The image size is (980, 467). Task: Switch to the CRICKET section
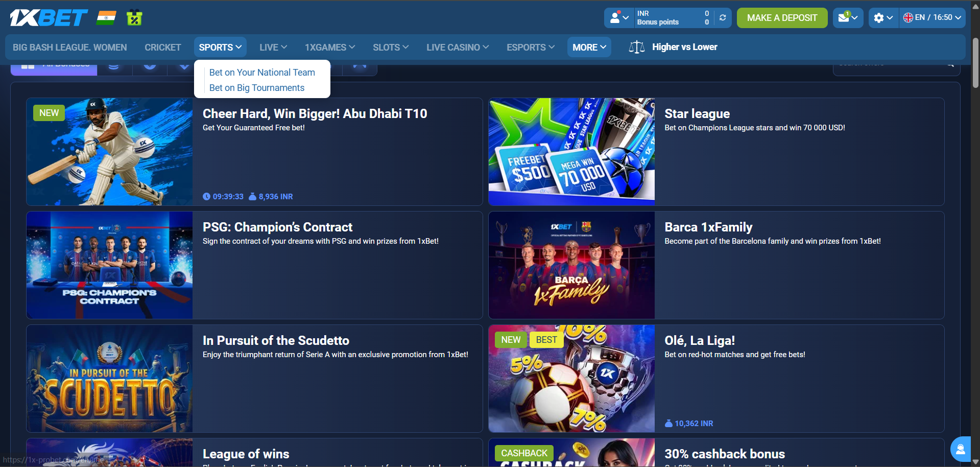[162, 47]
